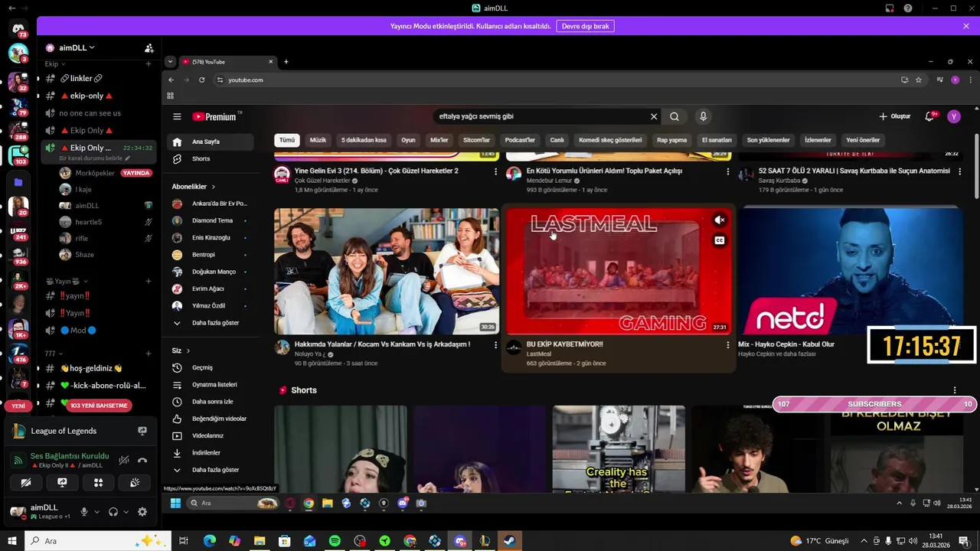Open Windows Task View button
This screenshot has height=551, width=980.
tap(184, 541)
